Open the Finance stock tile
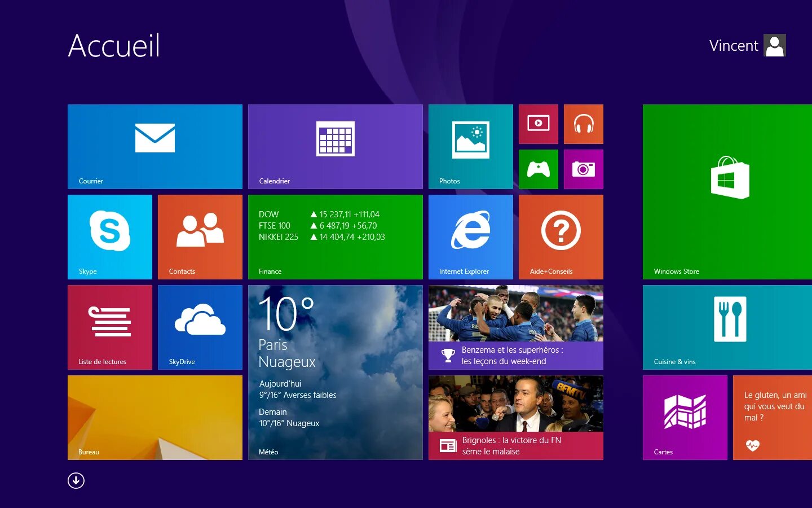Screen dimensions: 812x508 [x=336, y=237]
